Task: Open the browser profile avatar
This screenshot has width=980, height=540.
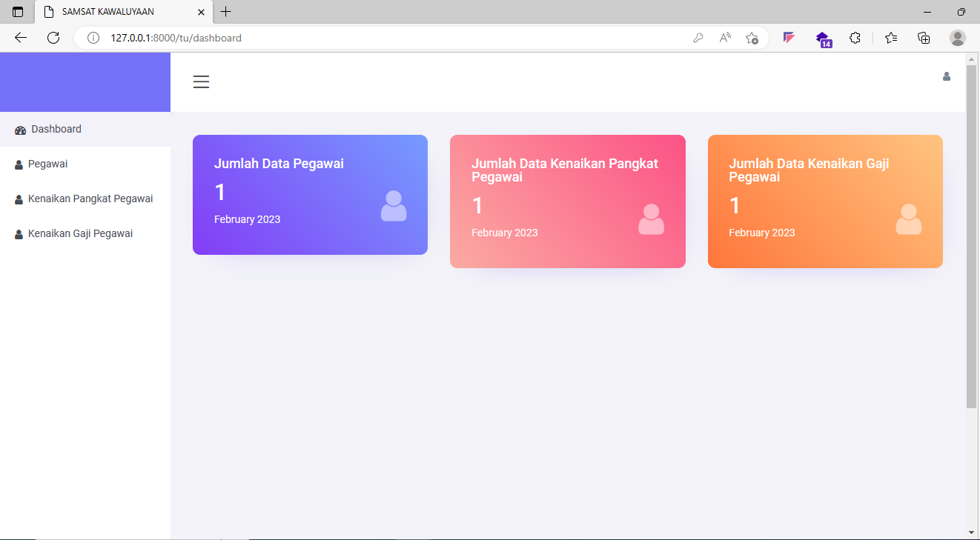Action: [x=957, y=38]
